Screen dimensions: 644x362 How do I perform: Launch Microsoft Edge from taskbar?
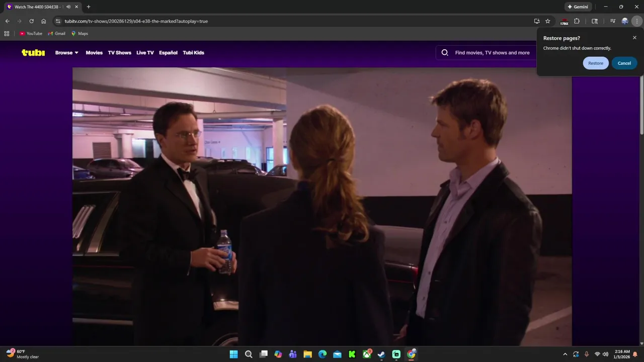pos(323,354)
